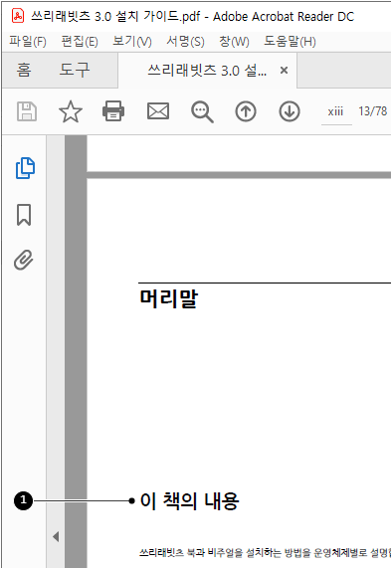Screen dimensions: 392x569
Task: Send the file by email envelope icon
Action: click(x=158, y=111)
